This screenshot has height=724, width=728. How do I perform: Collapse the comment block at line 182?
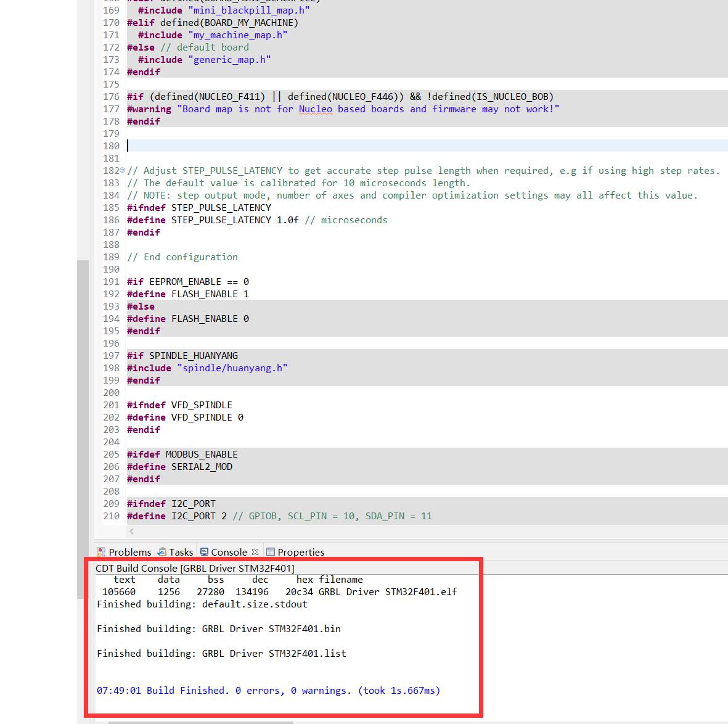[x=122, y=171]
